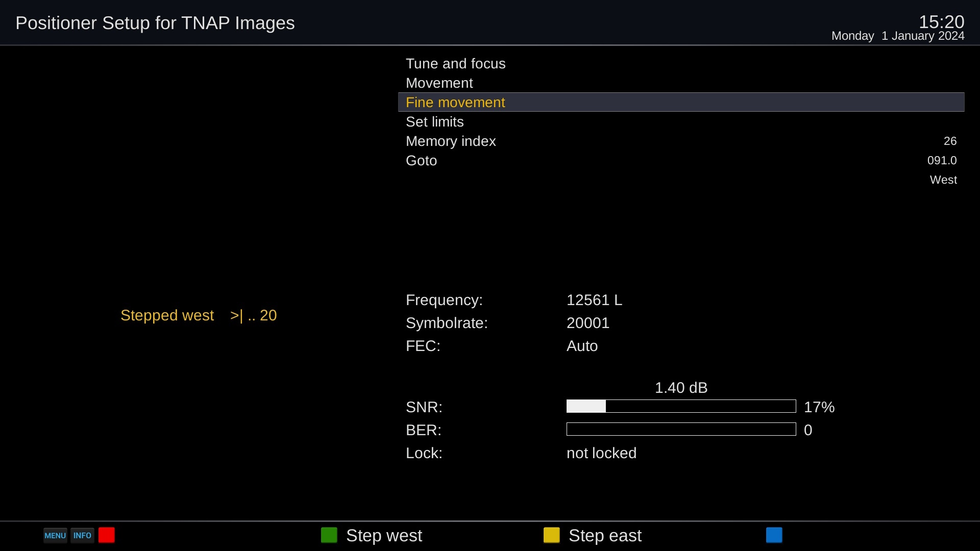Open the Set limits entry
This screenshot has width=980, height=551.
pyautogui.click(x=681, y=121)
